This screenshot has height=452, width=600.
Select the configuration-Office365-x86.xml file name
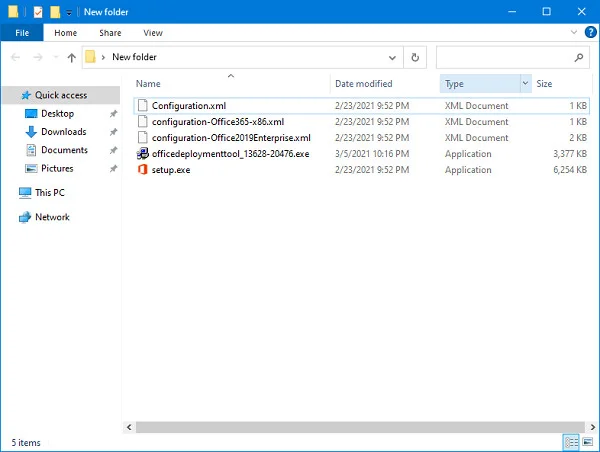(218, 122)
